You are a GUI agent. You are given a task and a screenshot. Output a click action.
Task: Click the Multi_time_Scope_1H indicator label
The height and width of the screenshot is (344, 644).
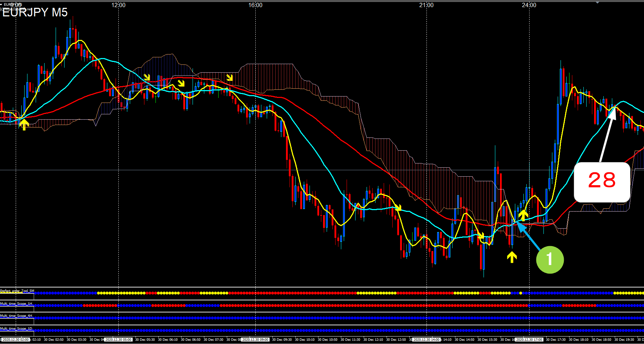[x=16, y=304]
